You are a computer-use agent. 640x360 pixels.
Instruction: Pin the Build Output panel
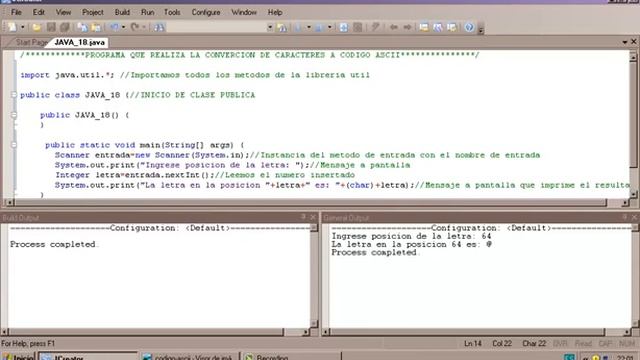303,217
